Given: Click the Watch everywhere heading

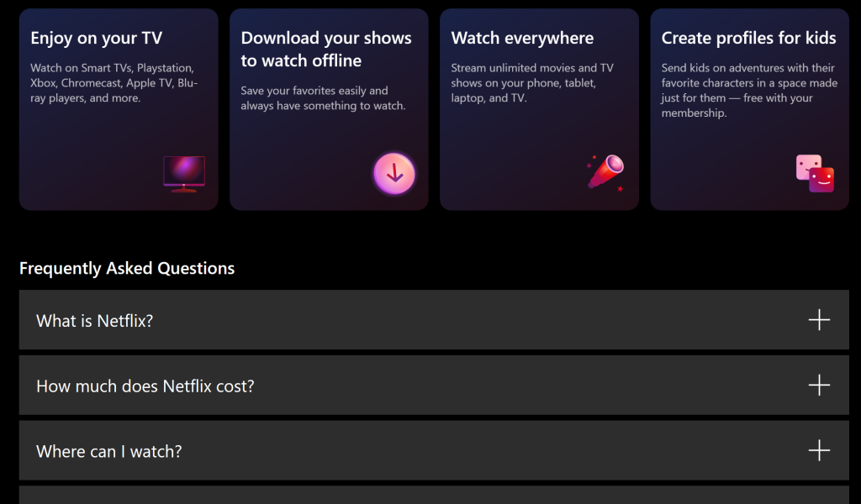Looking at the screenshot, I should (x=522, y=38).
